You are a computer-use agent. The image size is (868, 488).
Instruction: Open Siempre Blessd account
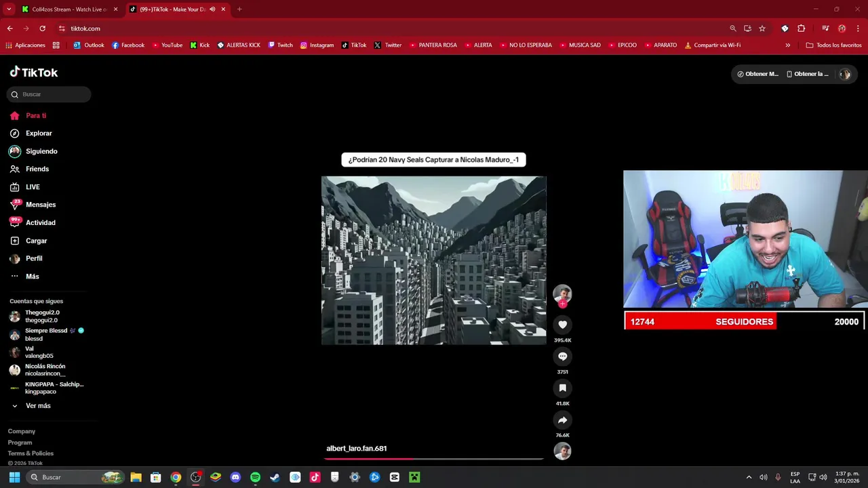47,334
